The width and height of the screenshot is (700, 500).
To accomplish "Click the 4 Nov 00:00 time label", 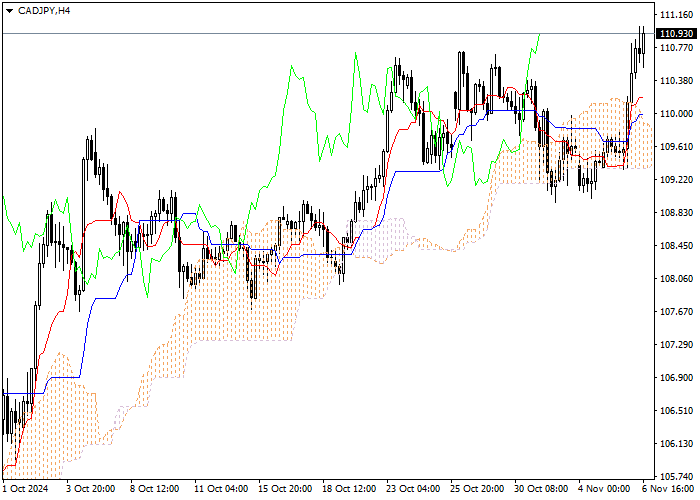I will 604,489.
